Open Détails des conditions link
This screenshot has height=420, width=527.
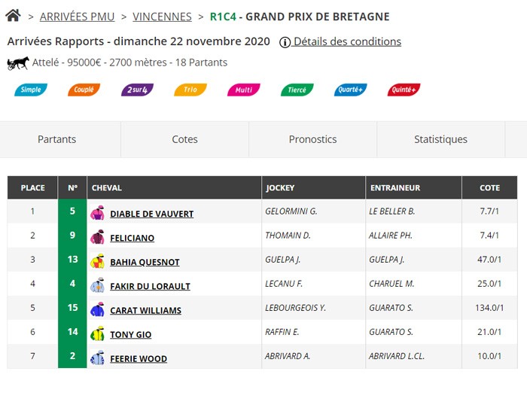coord(347,41)
